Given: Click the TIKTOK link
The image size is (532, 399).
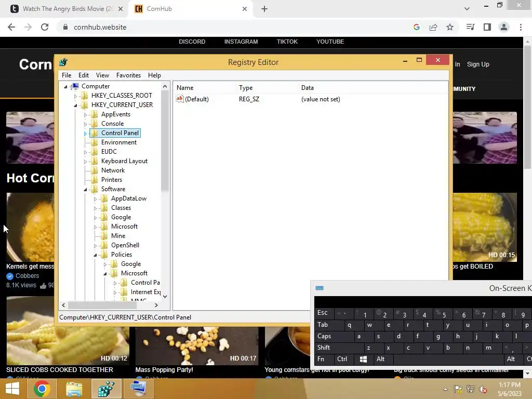Looking at the screenshot, I should 287,42.
